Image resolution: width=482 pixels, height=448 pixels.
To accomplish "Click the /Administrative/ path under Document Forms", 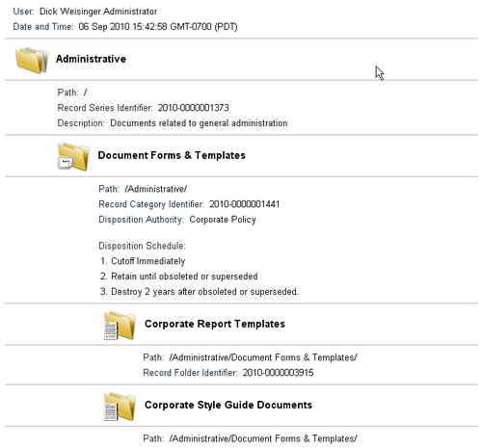I will 156,189.
